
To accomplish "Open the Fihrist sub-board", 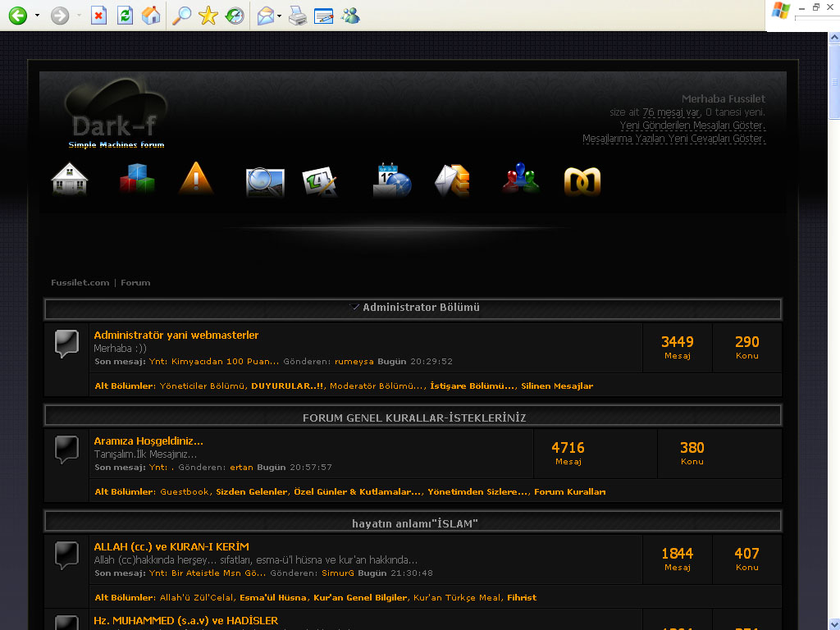I will pyautogui.click(x=522, y=597).
